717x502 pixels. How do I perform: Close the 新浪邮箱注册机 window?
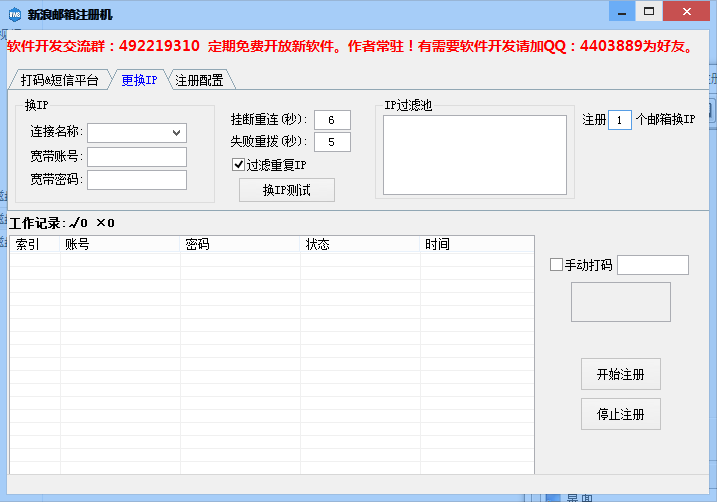[686, 11]
